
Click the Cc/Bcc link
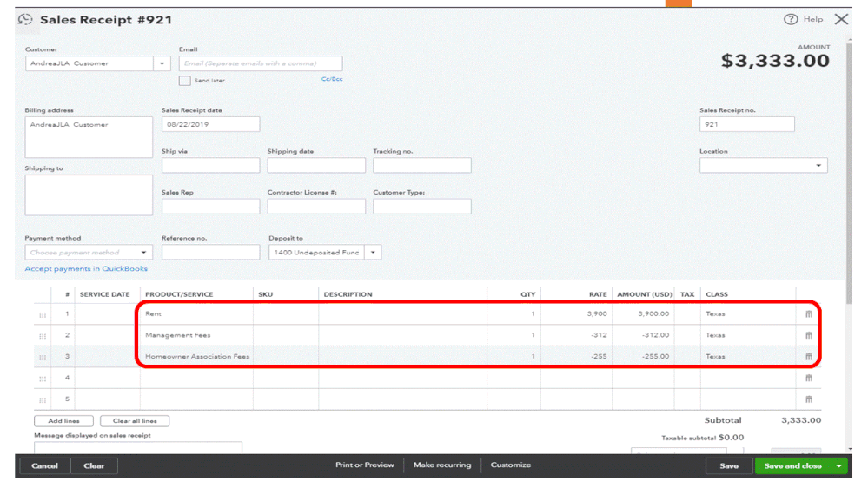[x=332, y=79]
